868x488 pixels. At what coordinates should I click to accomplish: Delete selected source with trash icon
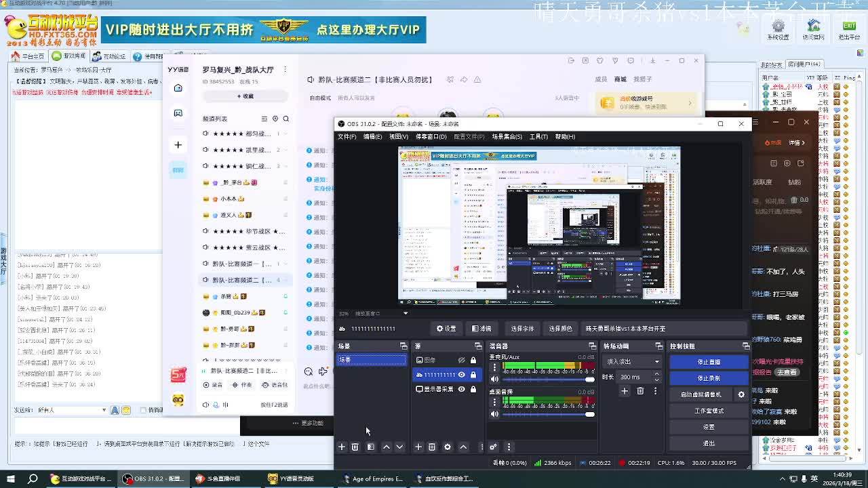point(432,447)
